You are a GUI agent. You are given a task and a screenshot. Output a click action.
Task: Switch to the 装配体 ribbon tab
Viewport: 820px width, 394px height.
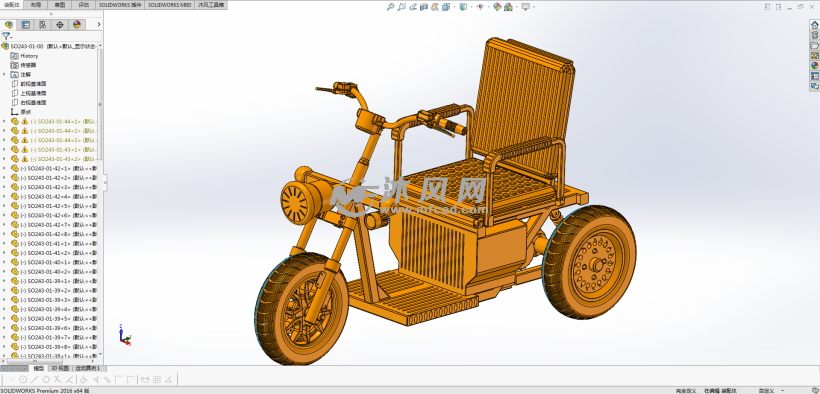pyautogui.click(x=12, y=5)
